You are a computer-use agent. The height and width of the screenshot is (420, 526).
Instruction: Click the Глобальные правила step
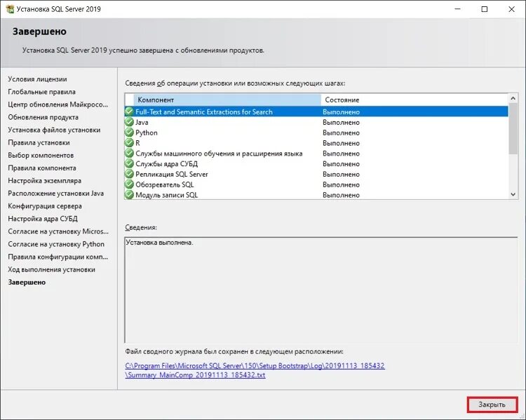coord(41,92)
